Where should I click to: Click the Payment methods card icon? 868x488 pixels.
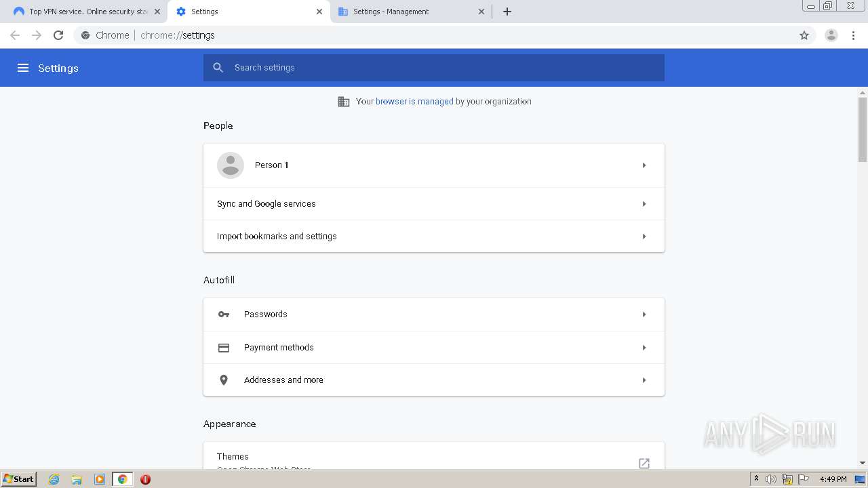pos(224,348)
